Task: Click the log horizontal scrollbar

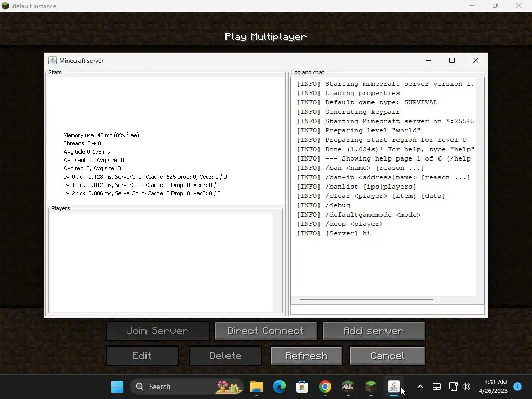Action: pos(366,300)
